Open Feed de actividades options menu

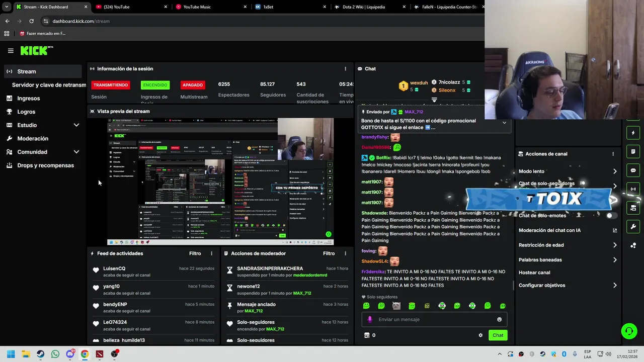(211, 253)
